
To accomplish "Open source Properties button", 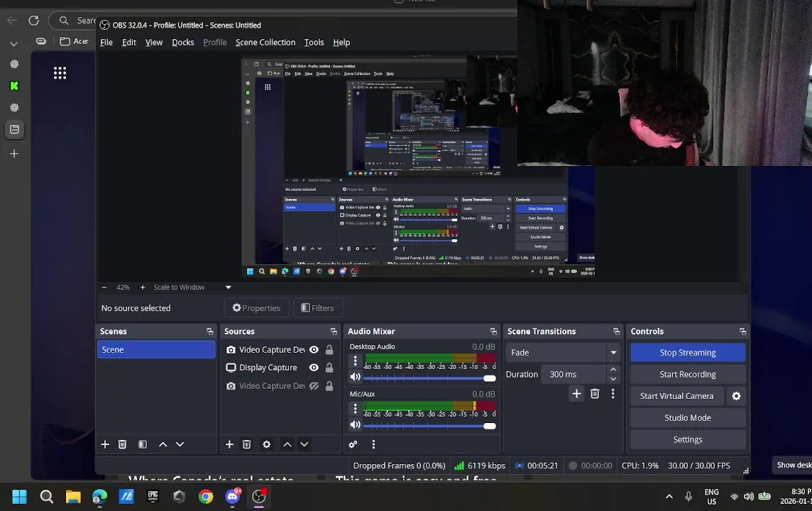I will tap(256, 308).
